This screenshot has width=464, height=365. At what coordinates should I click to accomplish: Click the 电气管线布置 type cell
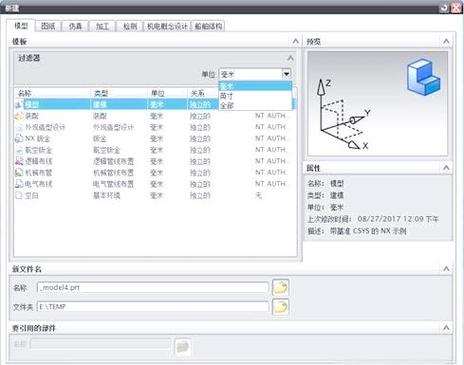point(113,184)
